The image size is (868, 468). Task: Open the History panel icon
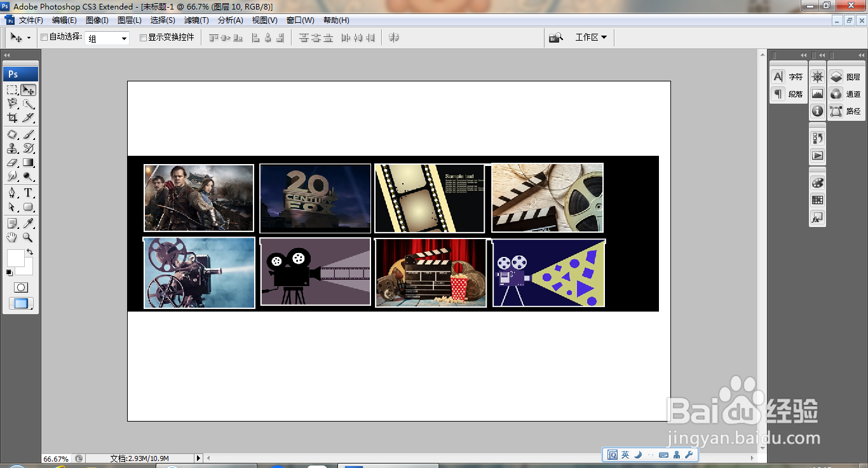(x=818, y=138)
